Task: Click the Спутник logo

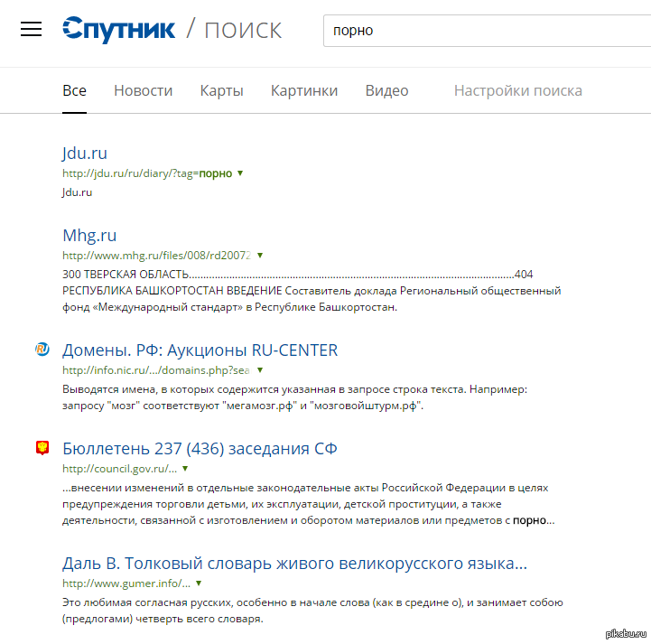Action: pos(119,30)
